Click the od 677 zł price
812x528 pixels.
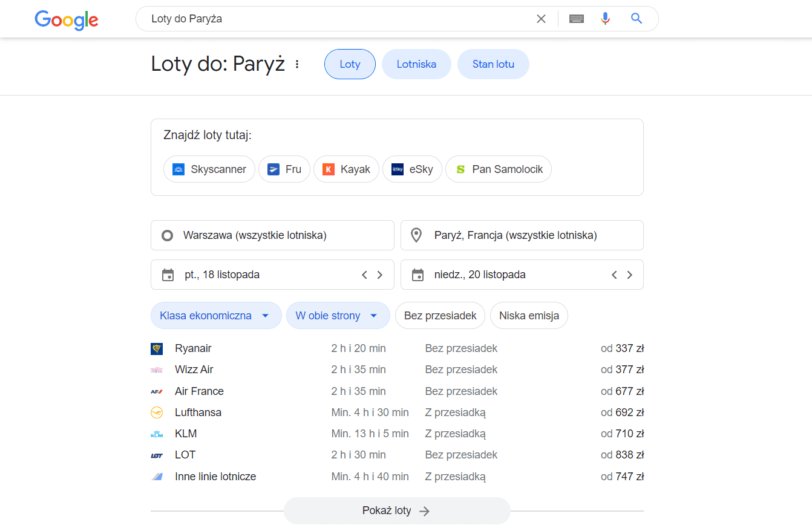(622, 391)
